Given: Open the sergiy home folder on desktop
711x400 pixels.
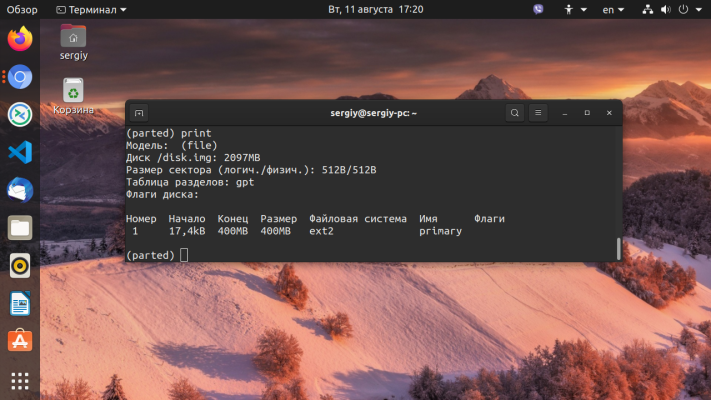Looking at the screenshot, I should pos(73,43).
